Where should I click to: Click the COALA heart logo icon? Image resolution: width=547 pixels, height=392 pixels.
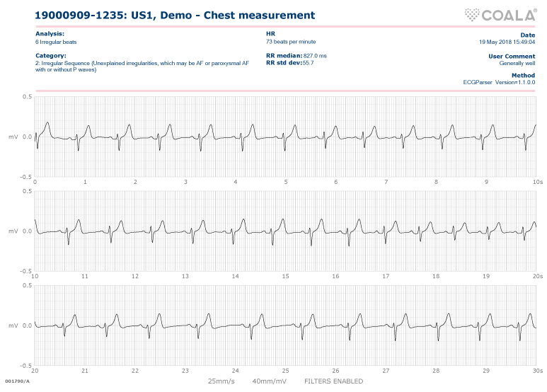[x=472, y=13]
